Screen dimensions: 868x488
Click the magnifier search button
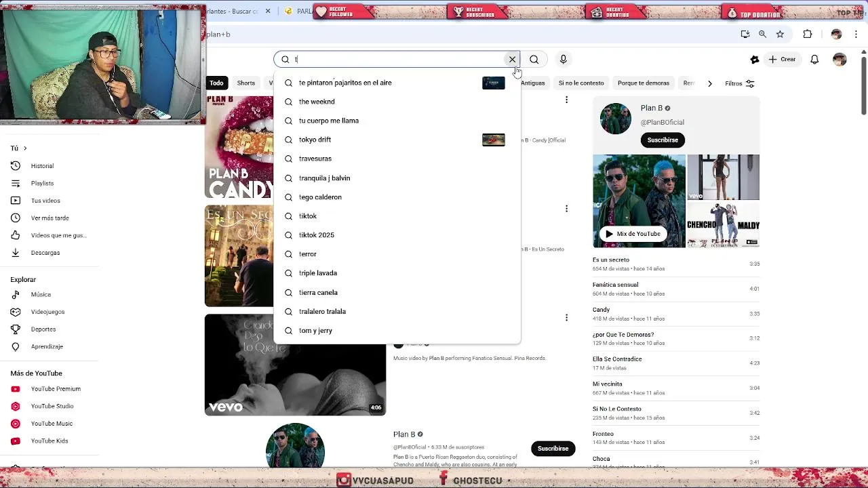[534, 60]
